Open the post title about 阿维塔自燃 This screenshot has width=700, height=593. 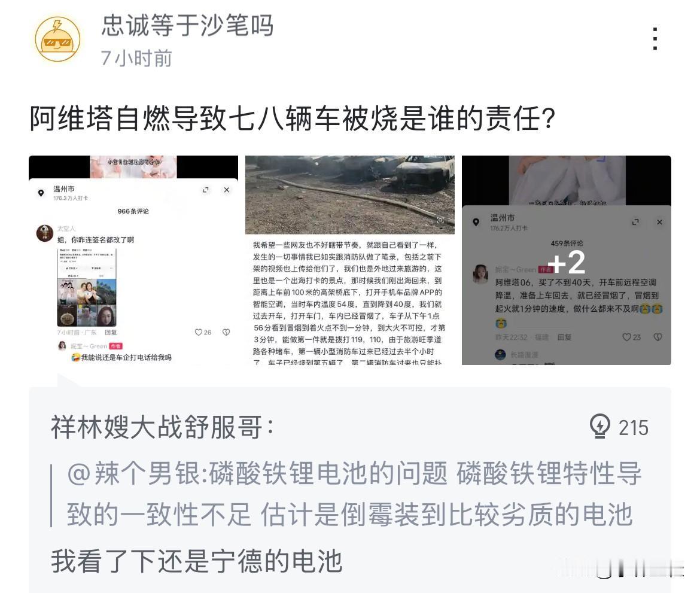tap(293, 118)
